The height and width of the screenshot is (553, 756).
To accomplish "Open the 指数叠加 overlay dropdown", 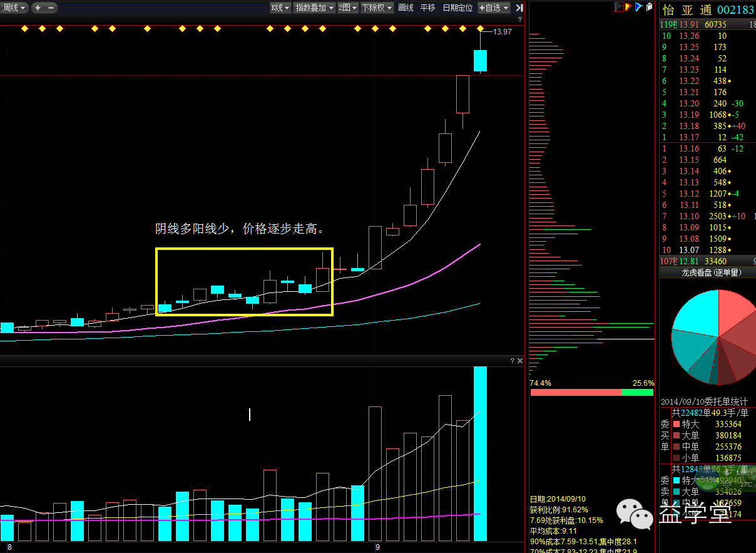I will [314, 8].
